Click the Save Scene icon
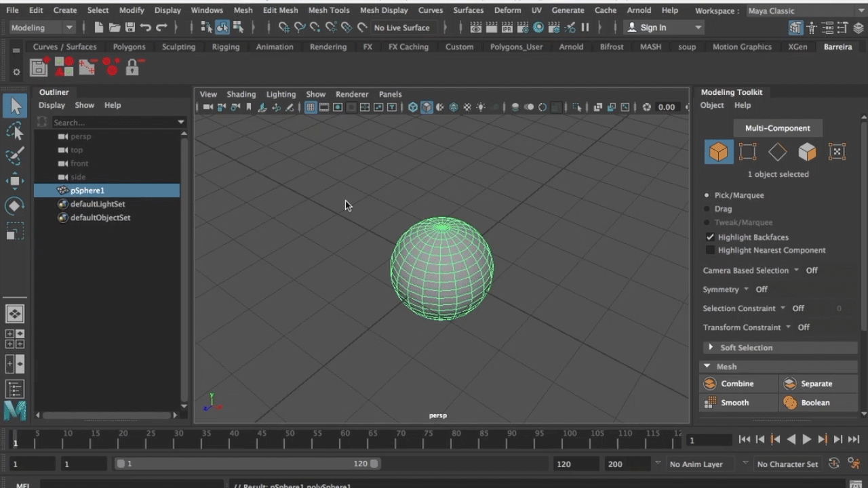 coord(130,28)
